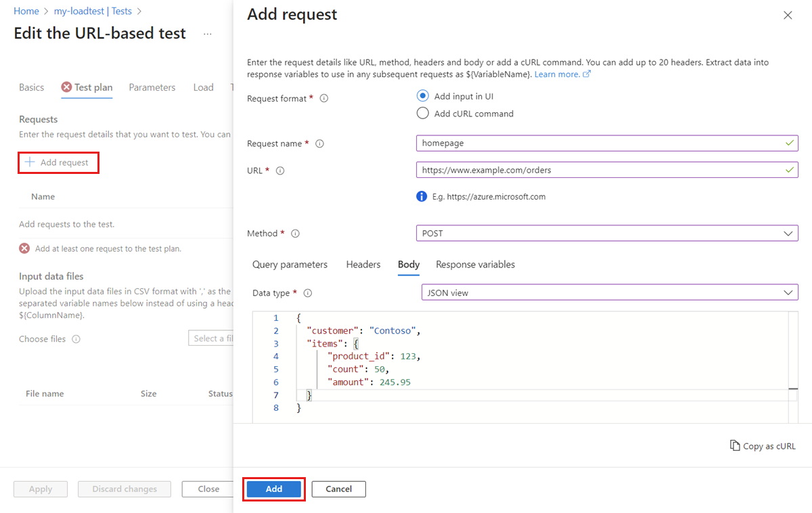Screen dimensions: 812x513
Task: Select the Add cURL command radio button
Action: (x=422, y=113)
